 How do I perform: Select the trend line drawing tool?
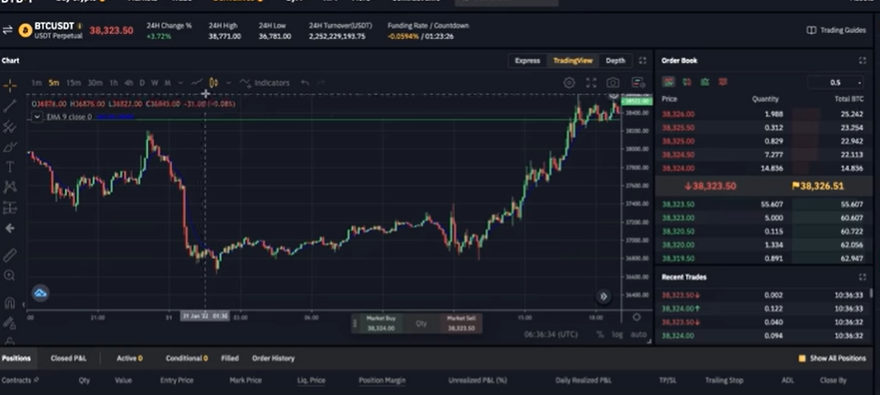click(x=10, y=106)
